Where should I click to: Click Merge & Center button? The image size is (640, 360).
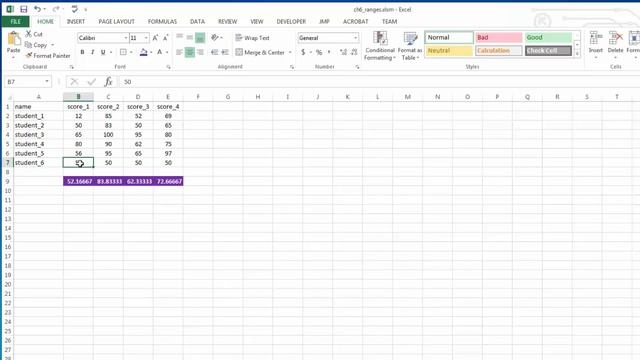[260, 52]
